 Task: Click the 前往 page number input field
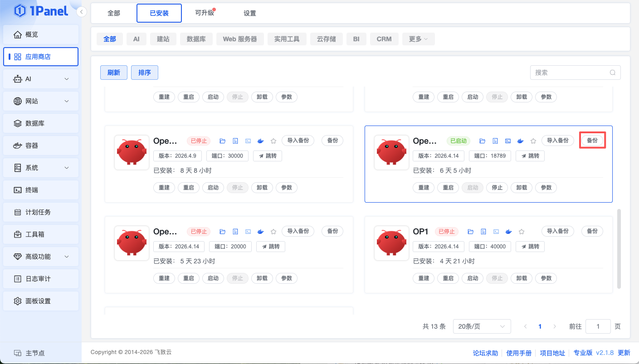(598, 326)
